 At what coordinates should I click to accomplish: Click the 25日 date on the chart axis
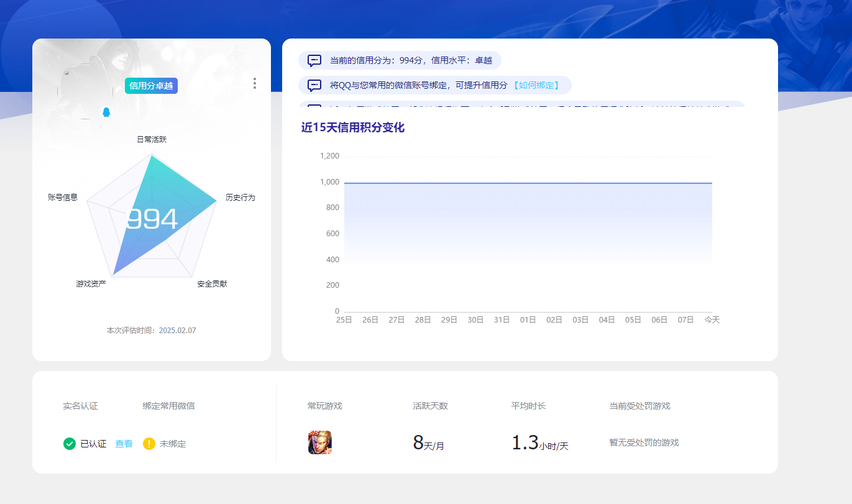click(x=344, y=319)
